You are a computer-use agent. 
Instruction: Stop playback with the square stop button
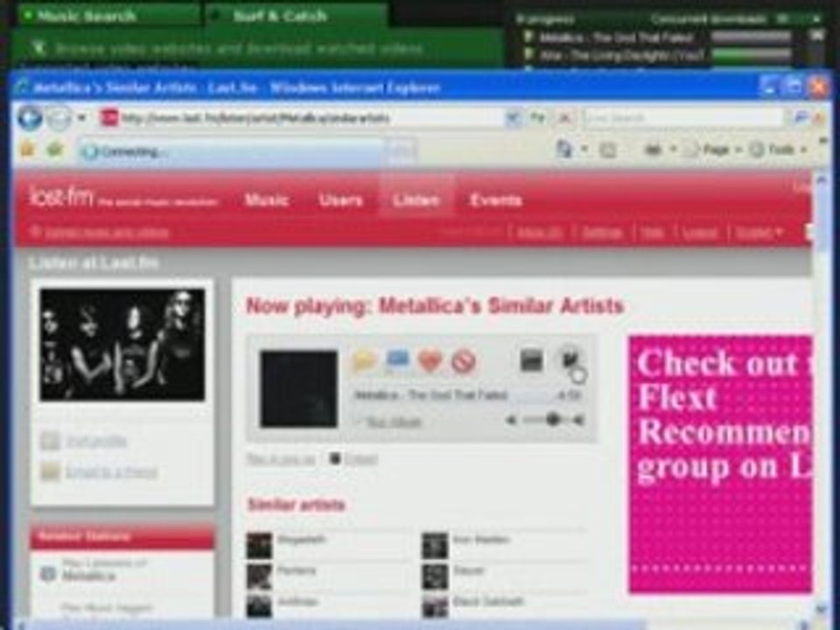click(x=531, y=360)
